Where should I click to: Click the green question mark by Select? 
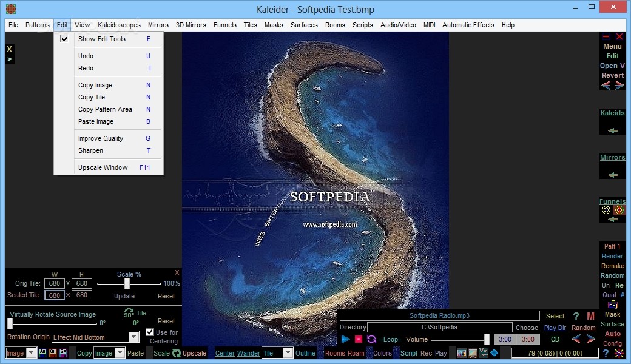pyautogui.click(x=576, y=316)
